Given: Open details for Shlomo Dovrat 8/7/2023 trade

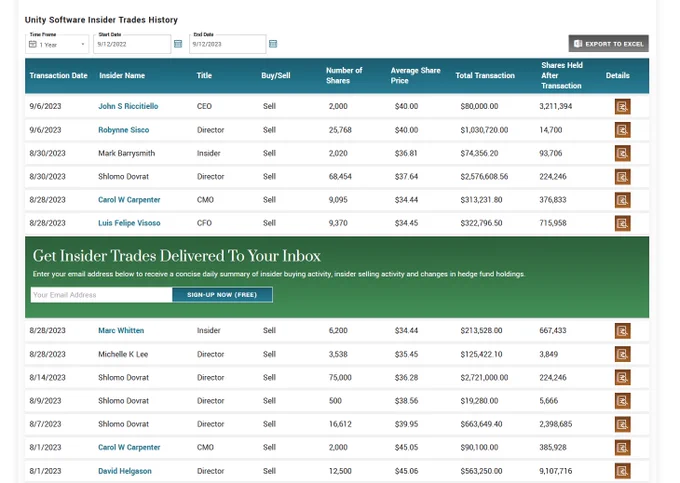Looking at the screenshot, I should click(622, 424).
